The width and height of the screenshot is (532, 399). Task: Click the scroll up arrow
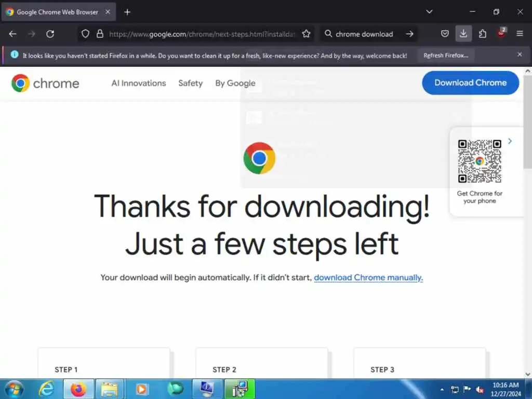(x=528, y=71)
